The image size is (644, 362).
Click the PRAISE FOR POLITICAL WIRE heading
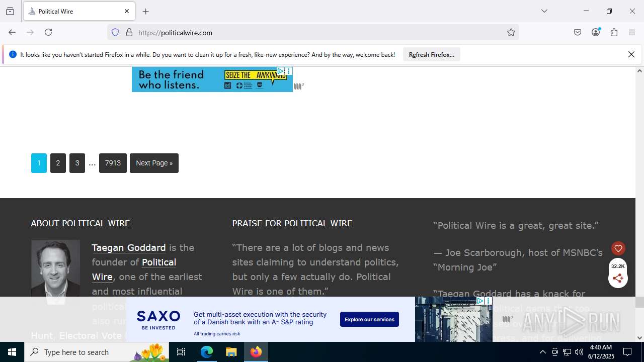pos(292,223)
